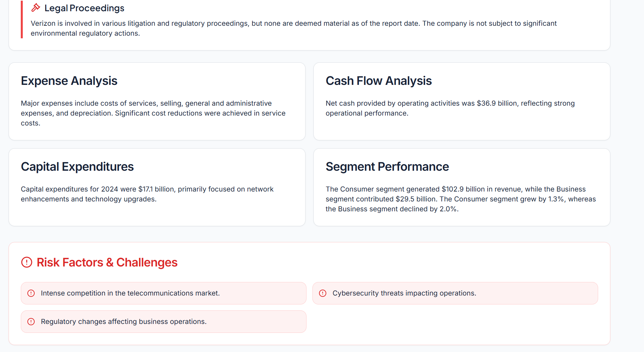Click the red bar left of Legal Proceedings

[x=22, y=19]
